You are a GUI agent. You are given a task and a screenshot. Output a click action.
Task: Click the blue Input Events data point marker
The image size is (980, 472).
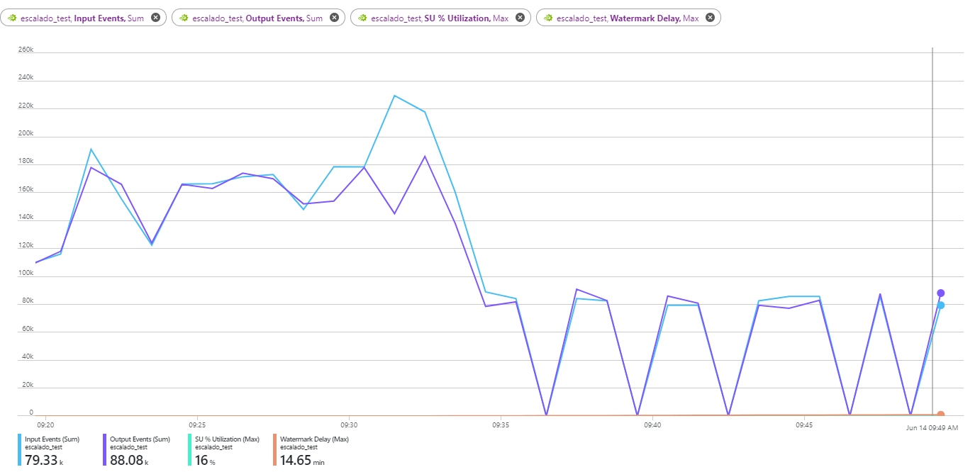point(940,305)
